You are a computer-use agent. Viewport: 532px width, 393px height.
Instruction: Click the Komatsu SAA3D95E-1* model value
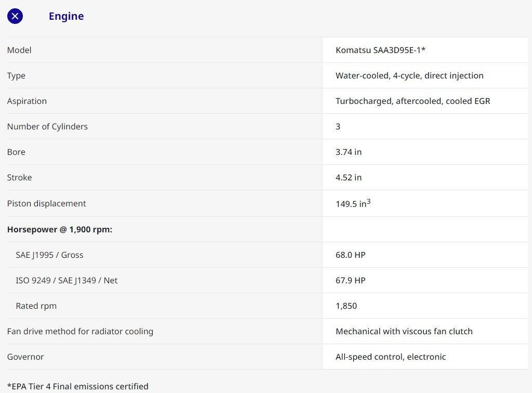click(380, 50)
